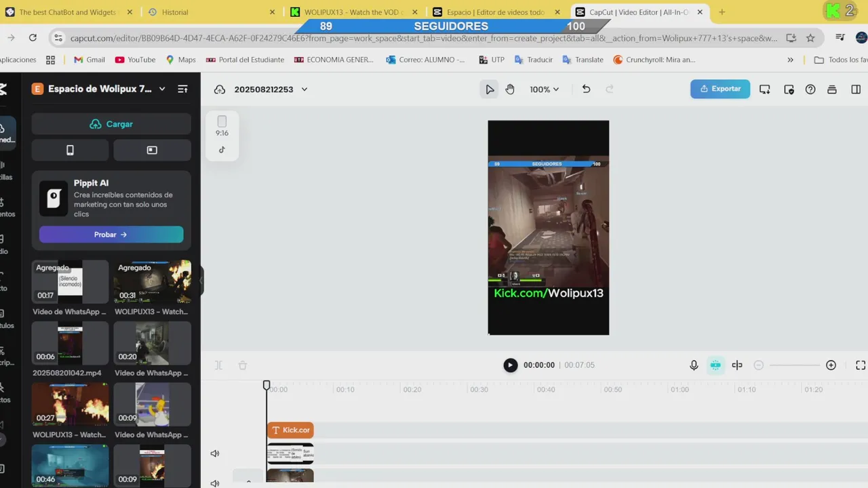Viewport: 868px width, 488px height.
Task: Show more bookmarks chevron
Action: (790, 60)
